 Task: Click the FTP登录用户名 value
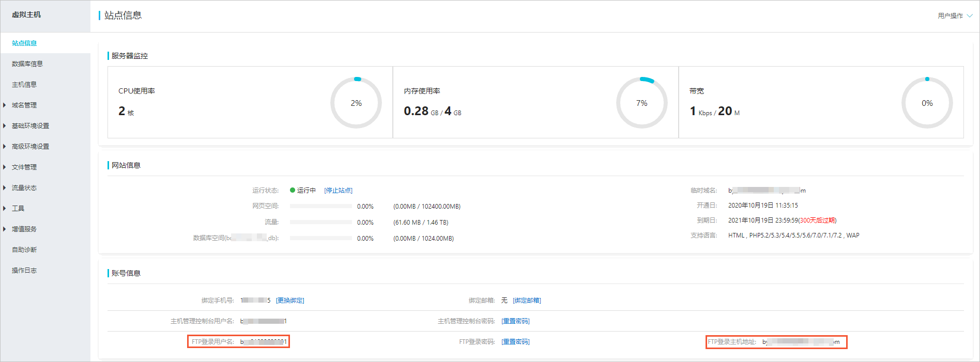[x=264, y=342]
